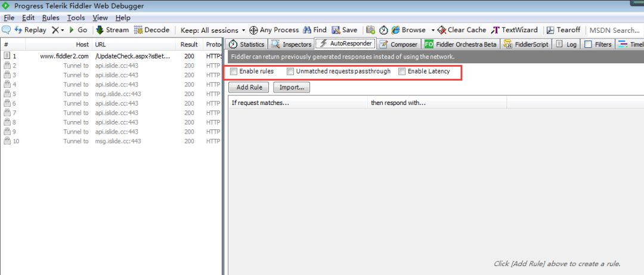Select session 7 tunnel row
Image resolution: width=644 pixels, height=275 pixels.
[x=111, y=113]
